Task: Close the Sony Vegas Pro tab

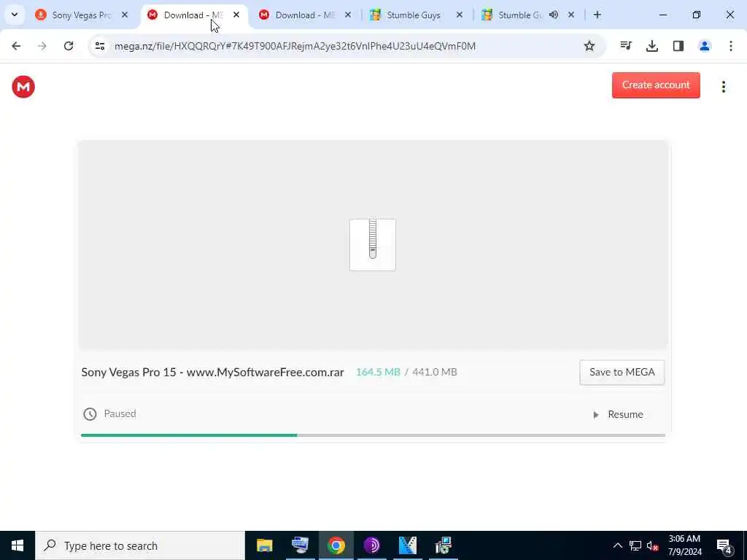Action: 125,15
